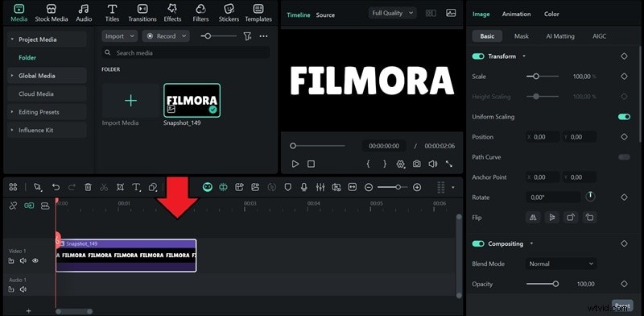Enter fullscreen preview
Viewport: 644px width, 316px height.
[449, 164]
